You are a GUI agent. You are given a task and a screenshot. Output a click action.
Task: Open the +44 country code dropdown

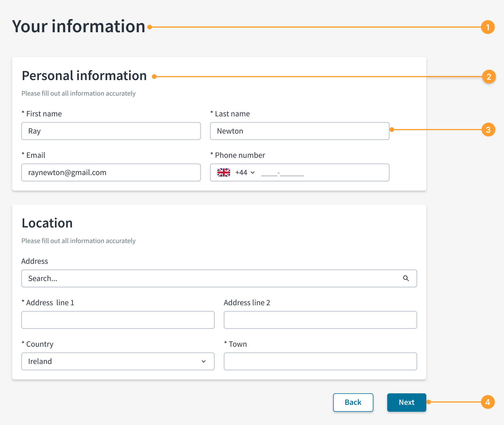click(245, 172)
